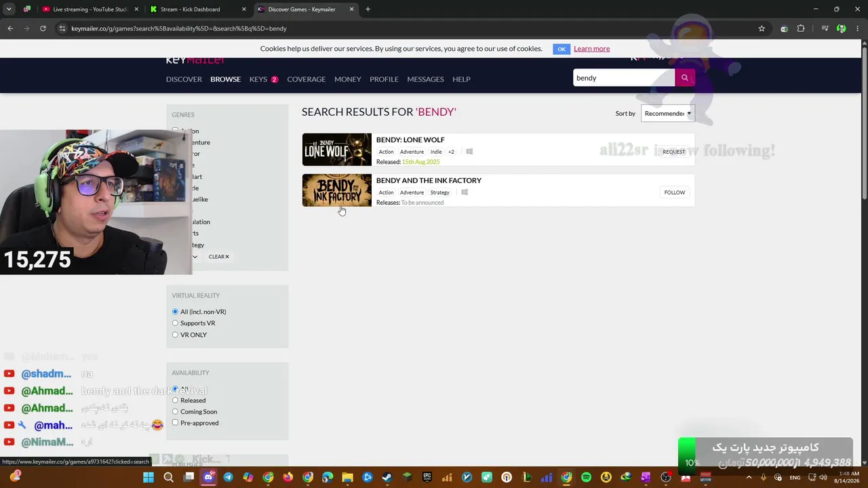Open Discord from the taskbar

pos(208,477)
